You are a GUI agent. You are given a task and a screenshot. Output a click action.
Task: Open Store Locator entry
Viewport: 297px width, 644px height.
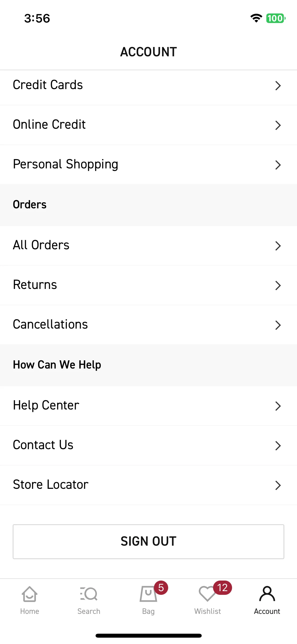pos(148,485)
